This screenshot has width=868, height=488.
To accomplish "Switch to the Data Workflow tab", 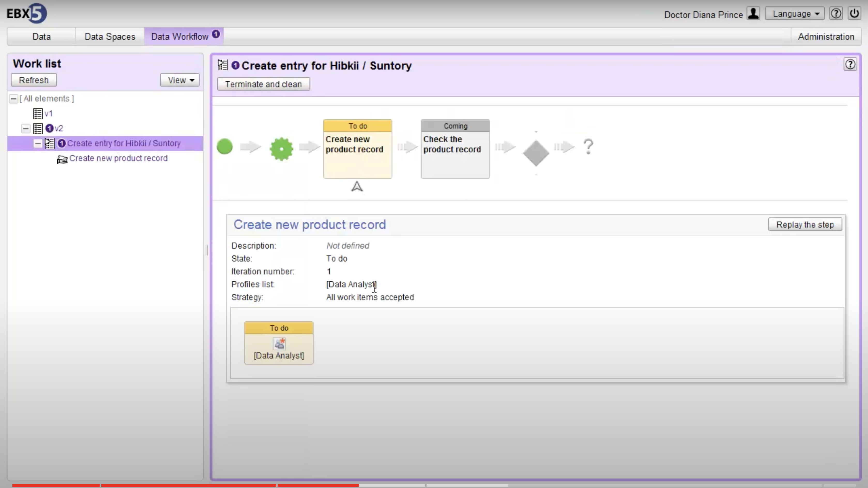I will [184, 36].
